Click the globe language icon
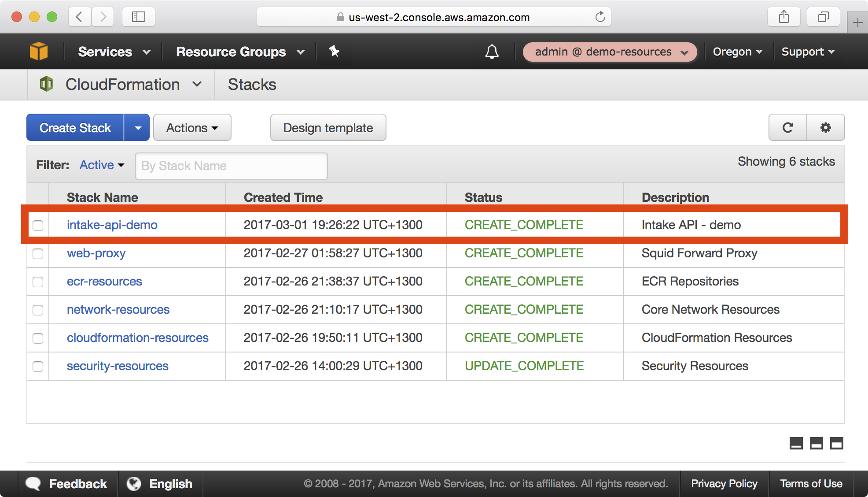Screen dimensions: 868x497 coord(134,484)
